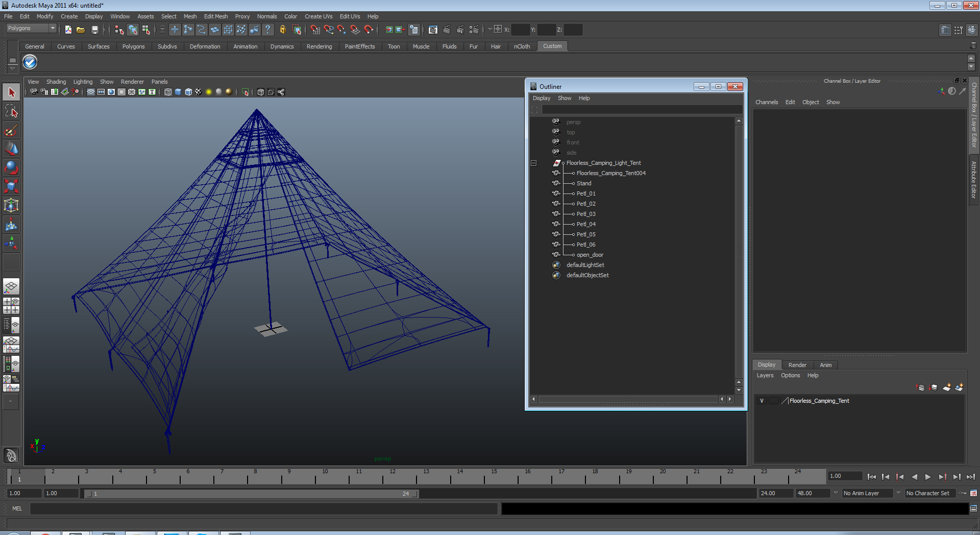The image size is (980, 535).
Task: Click the blue checkmark shelf icon
Action: [30, 62]
